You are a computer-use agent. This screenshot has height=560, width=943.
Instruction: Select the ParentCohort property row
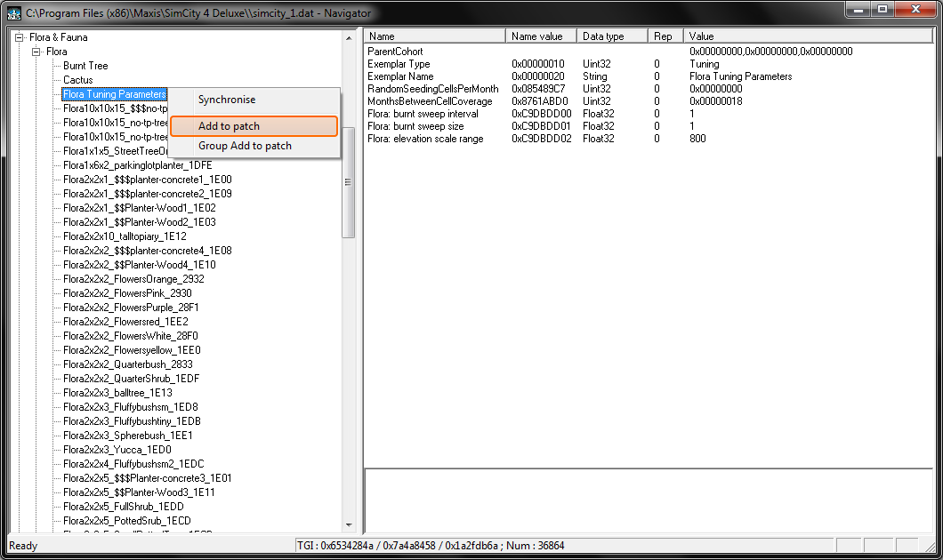tap(649, 52)
